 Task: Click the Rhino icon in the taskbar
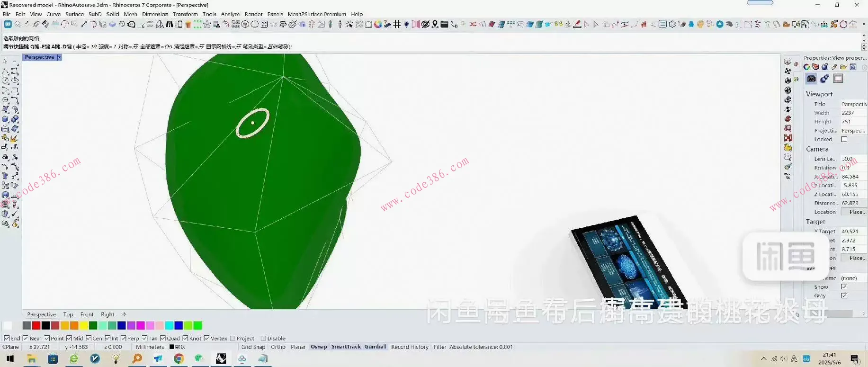[x=221, y=359]
